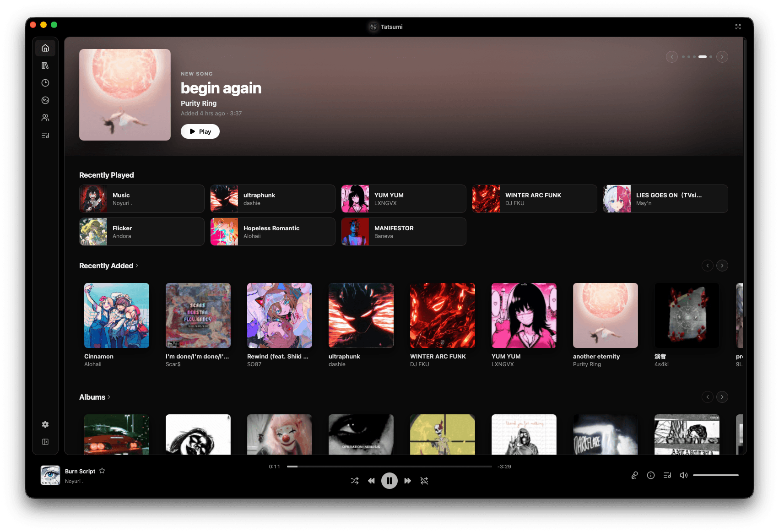
Task: Collapse the sidebar panel icon
Action: (x=45, y=442)
